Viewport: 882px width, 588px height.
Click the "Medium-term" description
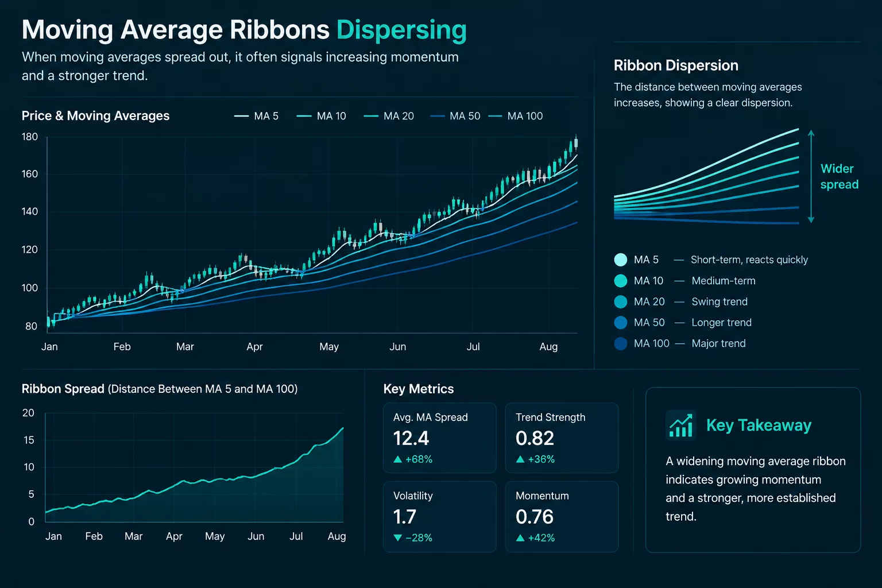(x=724, y=281)
